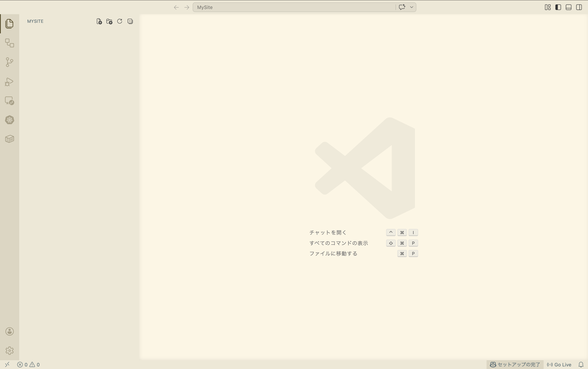Click the Go Live status bar button

pos(559,365)
